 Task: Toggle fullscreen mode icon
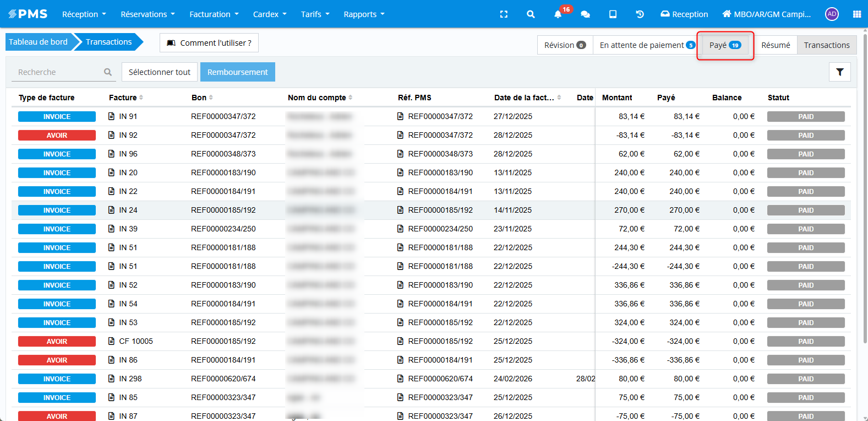click(504, 14)
